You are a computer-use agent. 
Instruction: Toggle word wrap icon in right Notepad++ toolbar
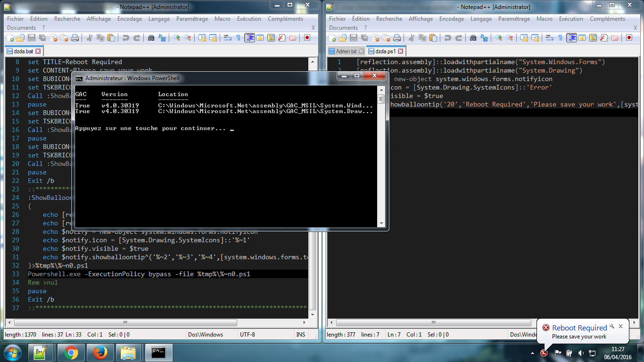pos(549,38)
